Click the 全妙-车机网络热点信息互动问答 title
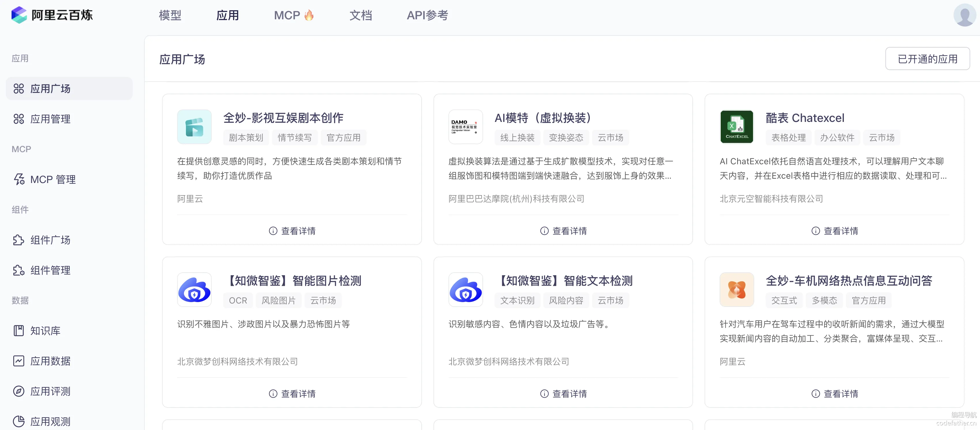980x430 pixels. point(849,281)
